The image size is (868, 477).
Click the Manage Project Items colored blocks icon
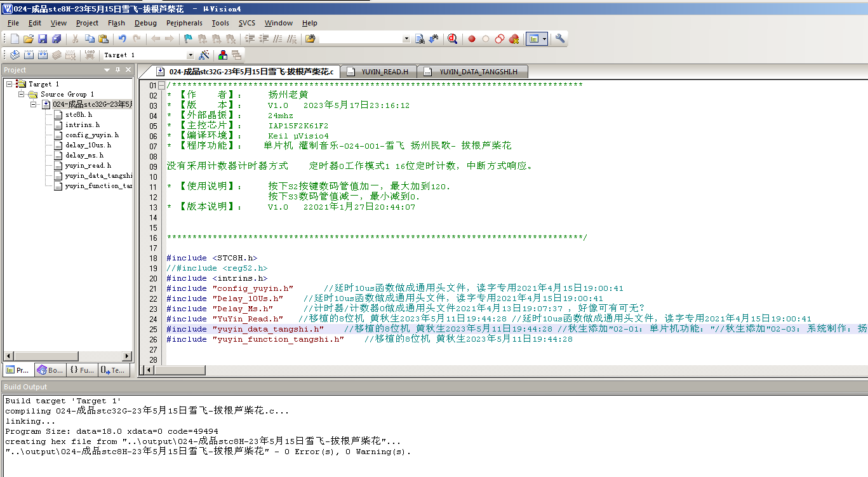click(223, 55)
